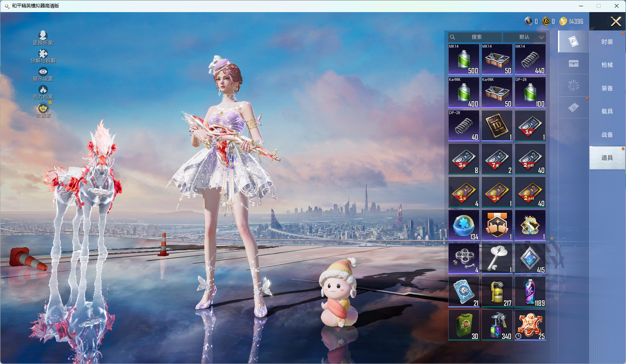Viewport: 626px width, 364px height.
Task: Click the 更换形象 change appearance icon
Action: 43,36
